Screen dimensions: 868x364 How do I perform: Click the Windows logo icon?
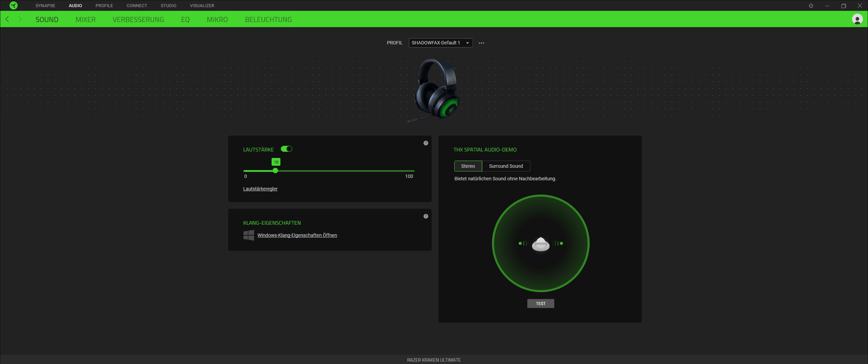point(249,235)
